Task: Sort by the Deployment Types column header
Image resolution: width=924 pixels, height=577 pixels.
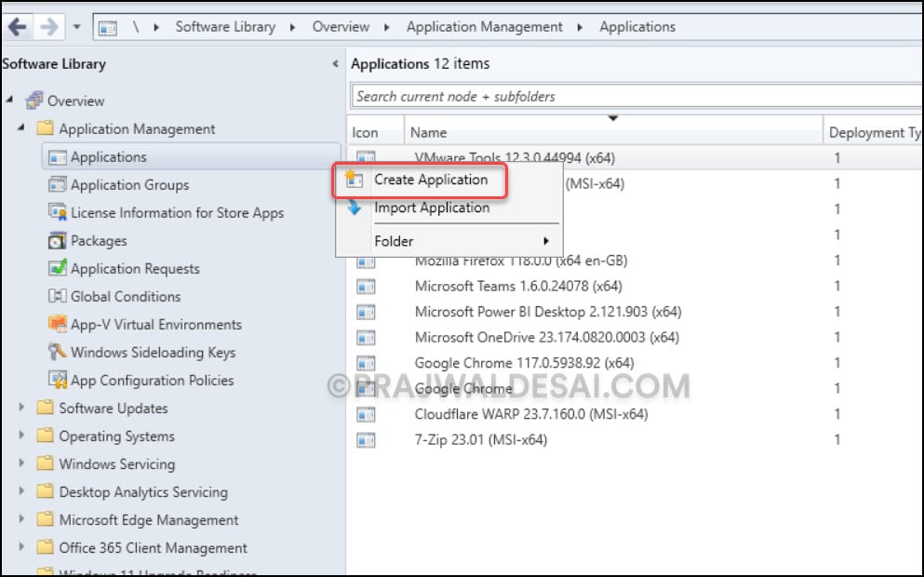Action: coord(874,132)
